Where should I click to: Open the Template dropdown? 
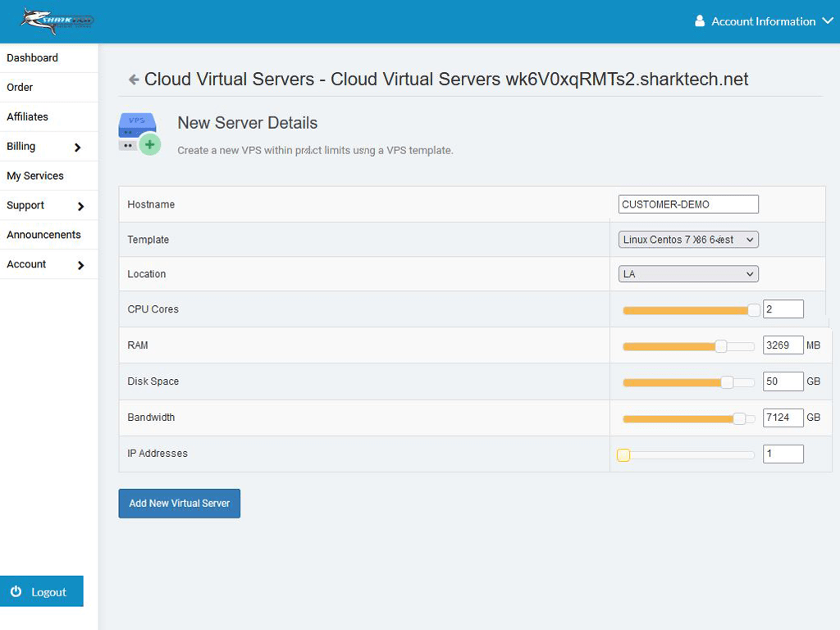pos(688,240)
